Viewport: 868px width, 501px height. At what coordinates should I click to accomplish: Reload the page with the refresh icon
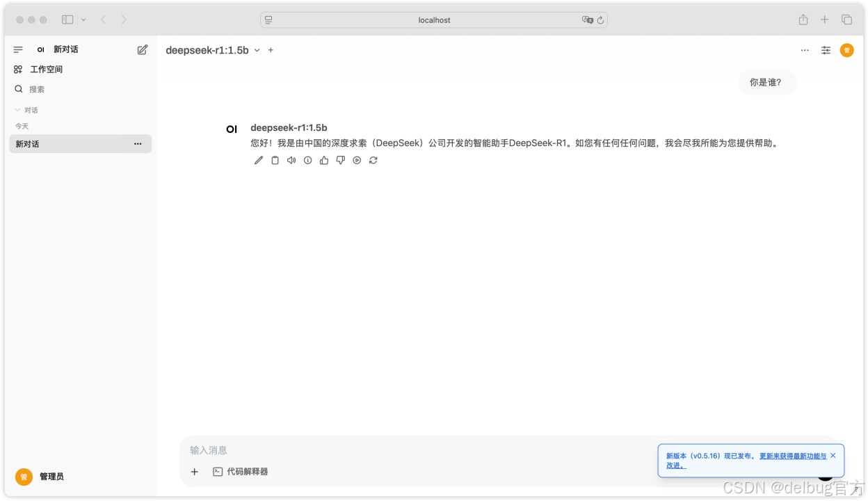601,20
